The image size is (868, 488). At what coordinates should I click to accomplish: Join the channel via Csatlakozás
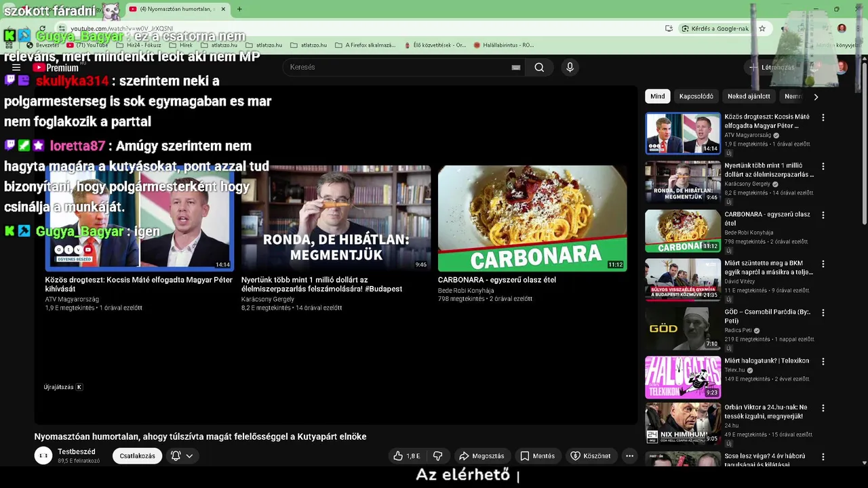click(x=137, y=456)
